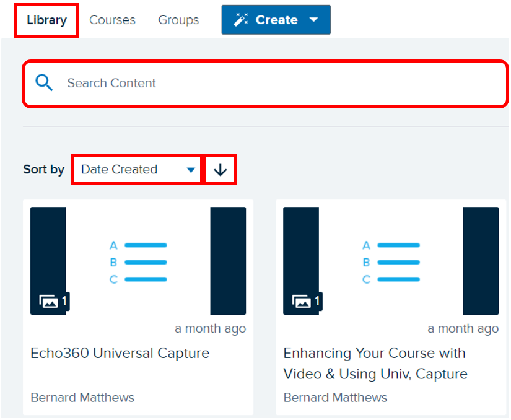Screen dimensions: 511x420
Task: Switch to the Courses tab
Action: [x=112, y=20]
